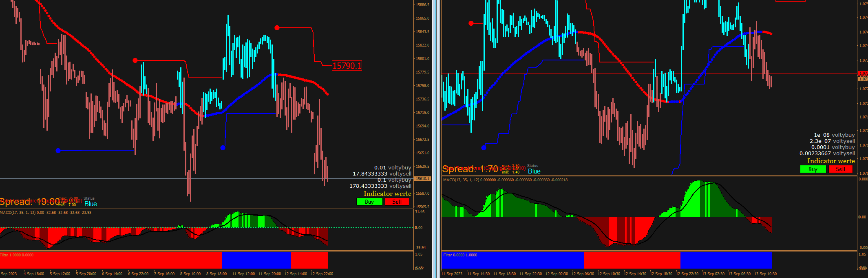Click the red Sell button in the Spread 1.70 chart
This screenshot has height=278, width=868.
(x=841, y=169)
